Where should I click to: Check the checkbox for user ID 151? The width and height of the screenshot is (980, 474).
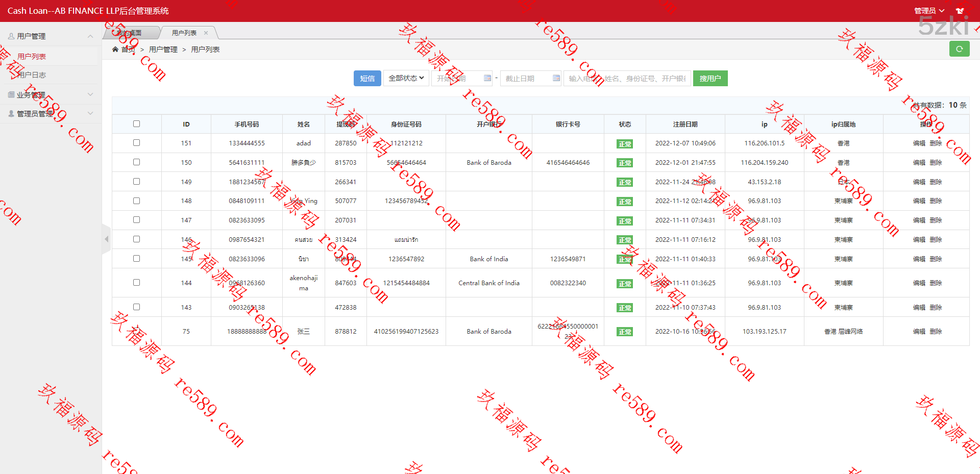click(x=136, y=143)
